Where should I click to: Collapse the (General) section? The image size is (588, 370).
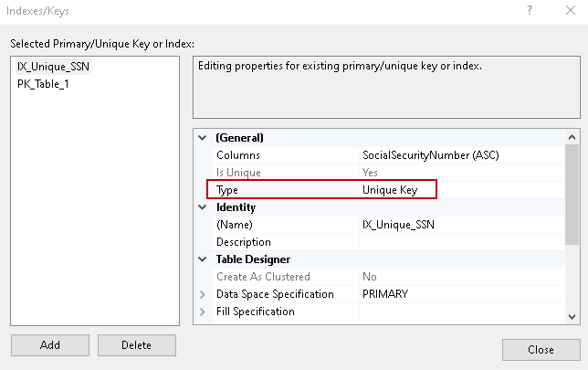[202, 138]
